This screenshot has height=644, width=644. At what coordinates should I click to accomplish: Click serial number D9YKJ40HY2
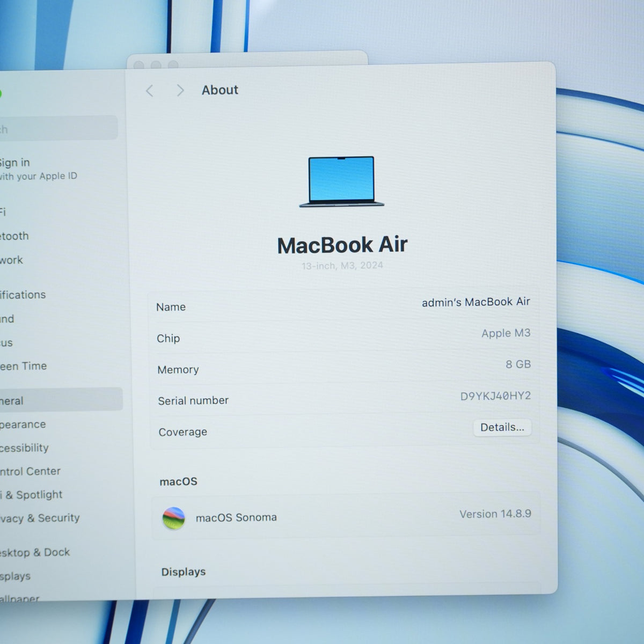pyautogui.click(x=495, y=396)
